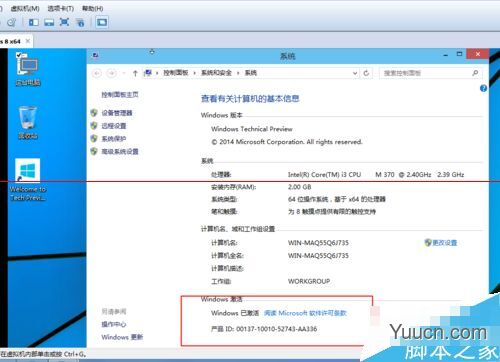Image resolution: width=500 pixels, height=362 pixels.
Task: Select the Recycle Bin desktop icon
Action: tap(28, 123)
